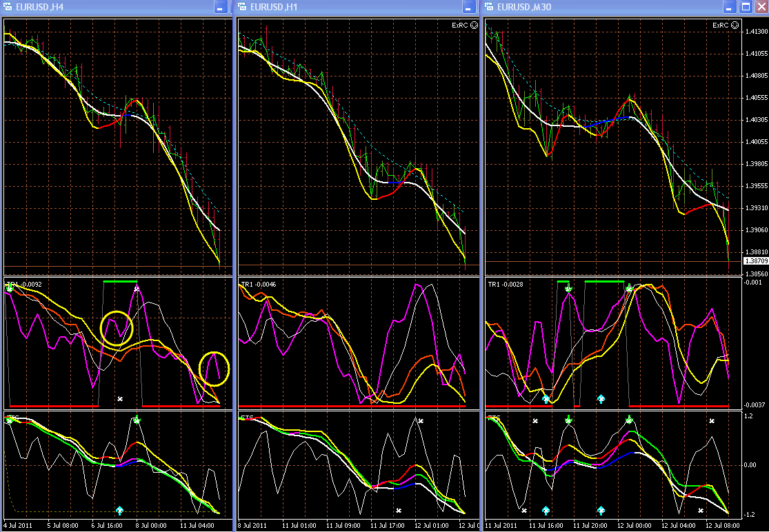Screen dimensions: 769x532
Task: Click the 1.40555 price level on the axis
Action: [x=756, y=97]
